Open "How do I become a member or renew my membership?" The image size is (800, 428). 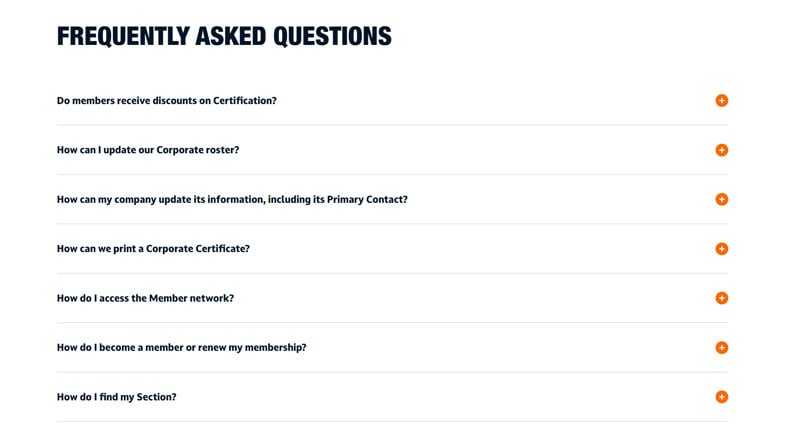point(181,348)
